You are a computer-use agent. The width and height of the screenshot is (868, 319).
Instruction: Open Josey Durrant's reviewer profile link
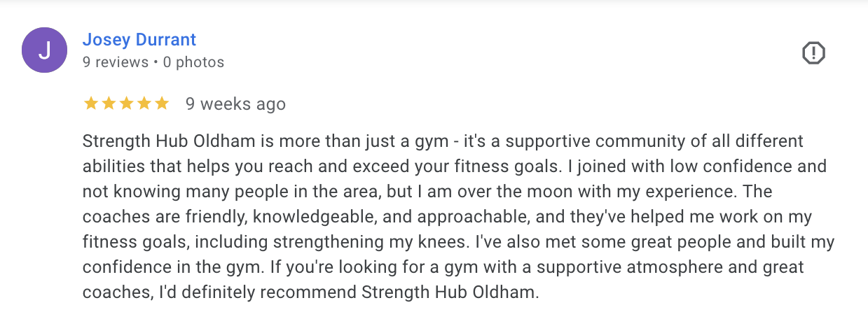pyautogui.click(x=139, y=40)
